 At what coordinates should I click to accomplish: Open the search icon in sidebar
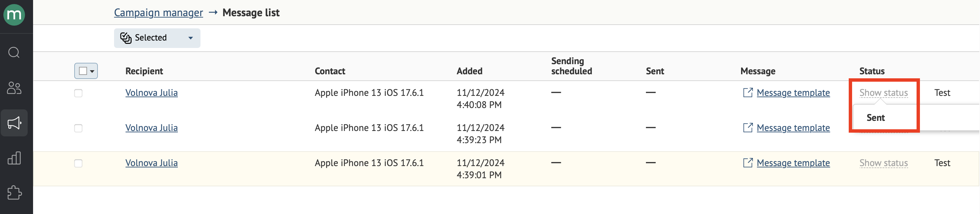tap(14, 52)
